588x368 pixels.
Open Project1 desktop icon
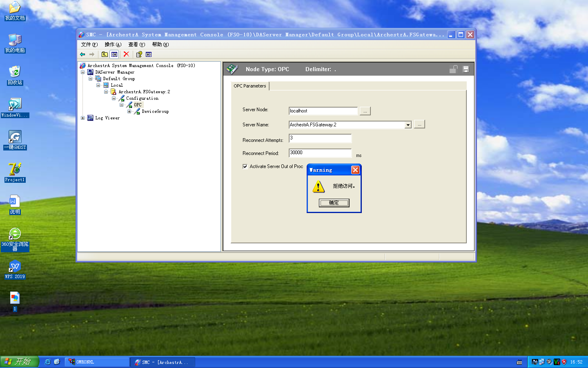tap(15, 172)
